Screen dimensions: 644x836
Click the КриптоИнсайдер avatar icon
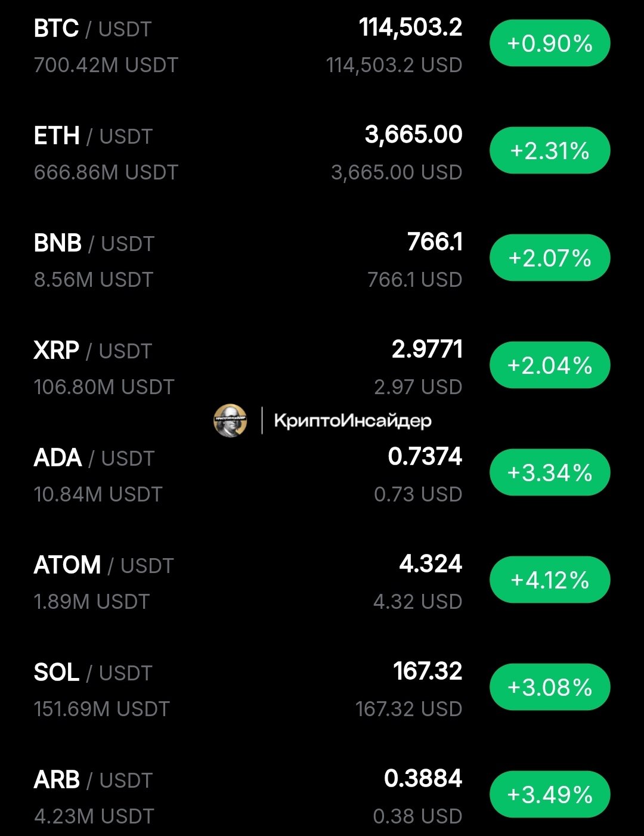click(x=230, y=420)
